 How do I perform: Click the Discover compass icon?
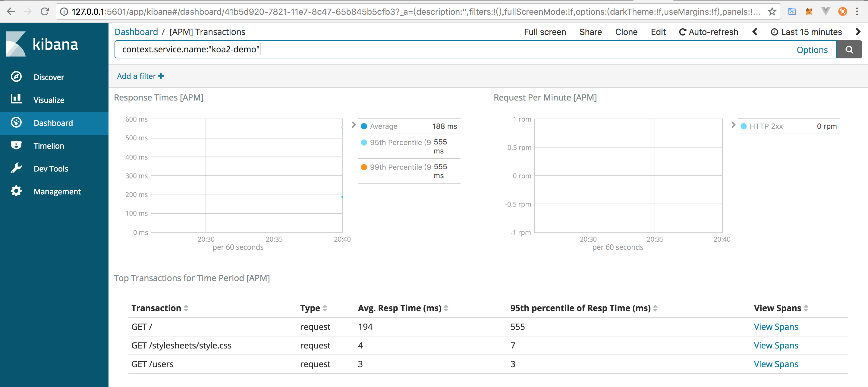pyautogui.click(x=16, y=77)
